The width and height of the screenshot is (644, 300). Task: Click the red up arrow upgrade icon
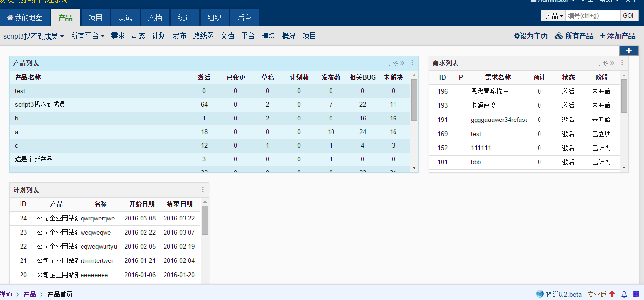pos(612,294)
